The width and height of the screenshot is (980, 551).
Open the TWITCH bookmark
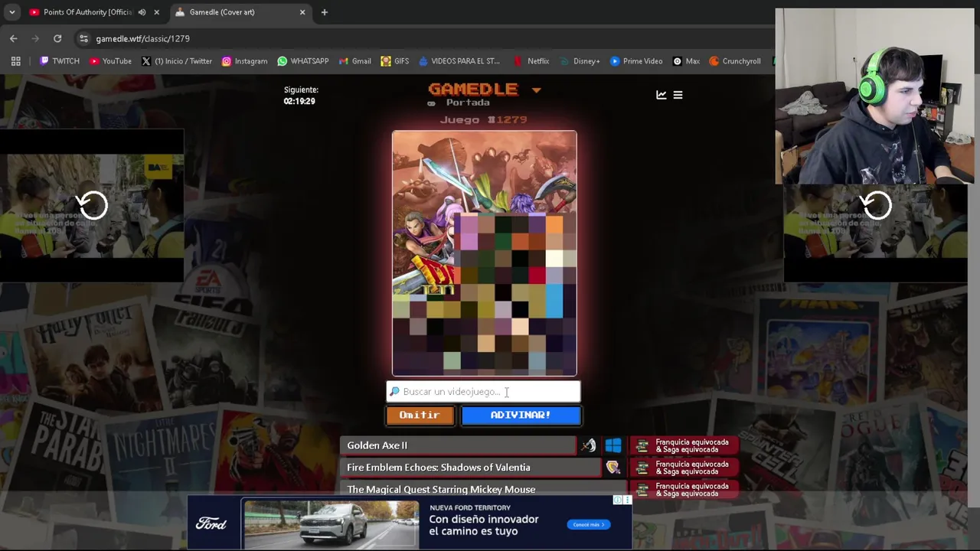(60, 61)
